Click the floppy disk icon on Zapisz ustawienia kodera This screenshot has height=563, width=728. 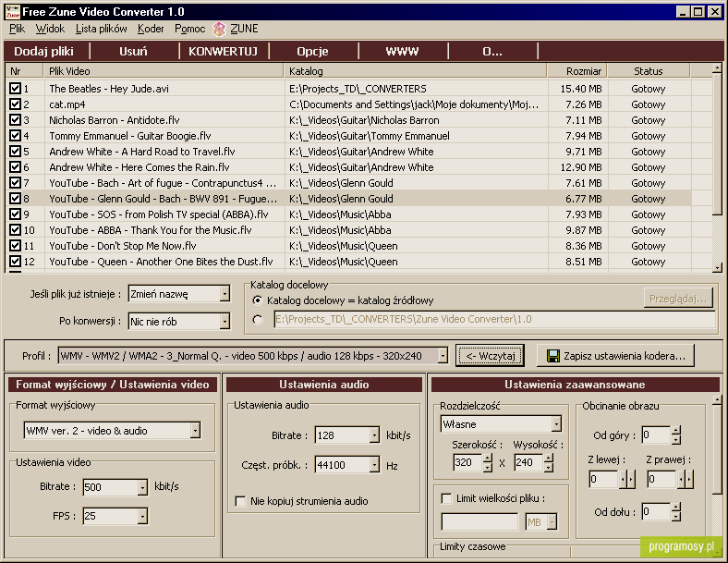(553, 356)
